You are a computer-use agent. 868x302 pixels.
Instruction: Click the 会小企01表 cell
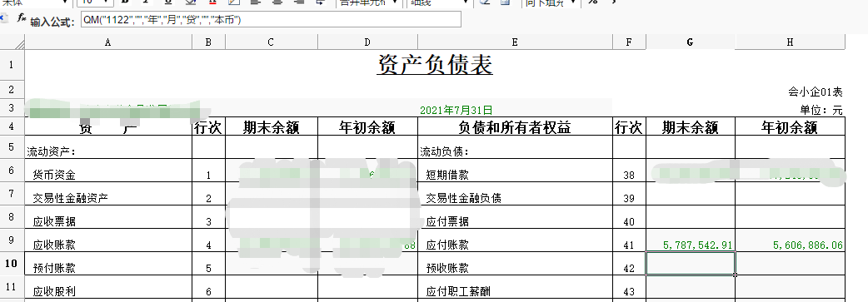click(x=816, y=92)
